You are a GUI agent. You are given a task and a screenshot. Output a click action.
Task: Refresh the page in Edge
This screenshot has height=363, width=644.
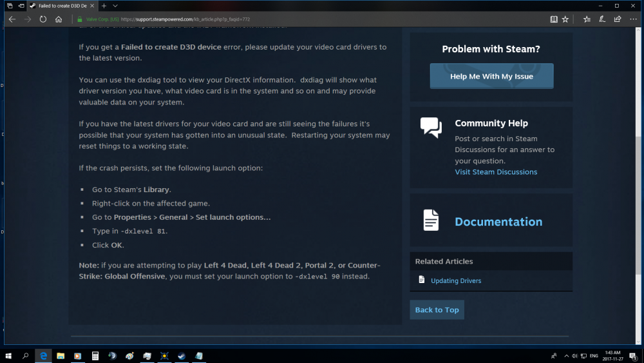(x=43, y=19)
